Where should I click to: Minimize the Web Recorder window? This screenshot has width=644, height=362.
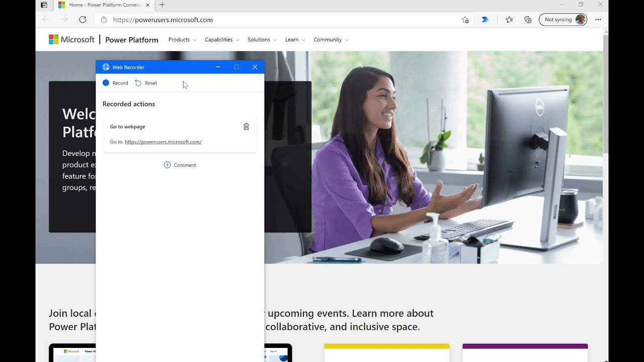218,67
